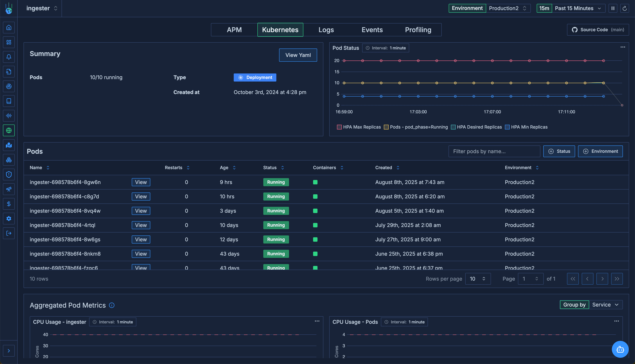Open the AI assistant robot button
Screen dimensions: 635x364
pos(620,349)
